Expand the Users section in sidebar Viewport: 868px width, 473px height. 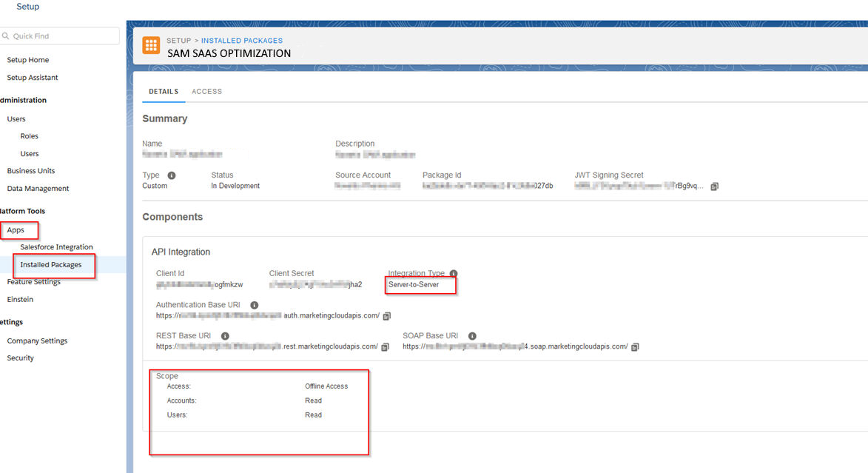click(16, 119)
